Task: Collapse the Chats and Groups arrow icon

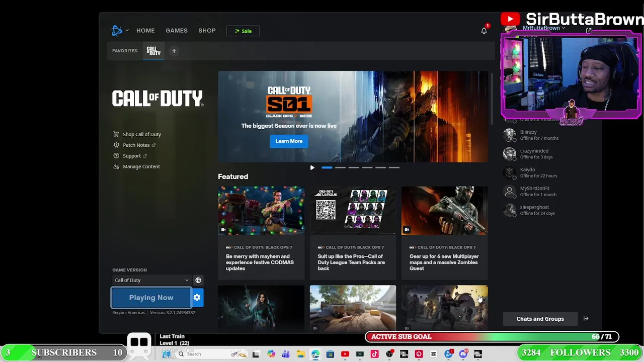Action: [586, 319]
